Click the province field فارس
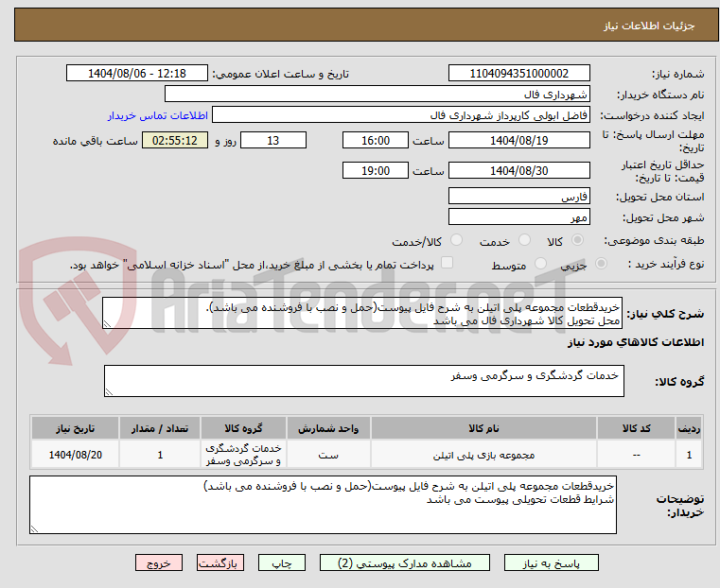720x588 pixels. (x=518, y=197)
